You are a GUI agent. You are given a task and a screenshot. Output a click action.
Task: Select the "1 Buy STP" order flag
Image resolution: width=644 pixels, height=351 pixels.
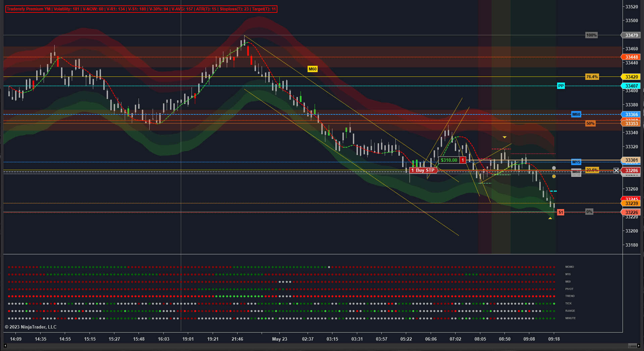424,170
